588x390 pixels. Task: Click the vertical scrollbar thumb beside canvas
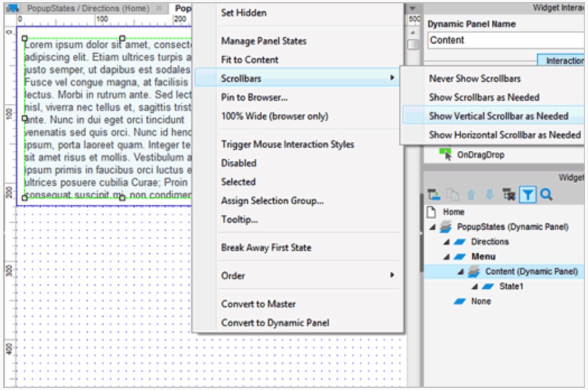tap(413, 45)
